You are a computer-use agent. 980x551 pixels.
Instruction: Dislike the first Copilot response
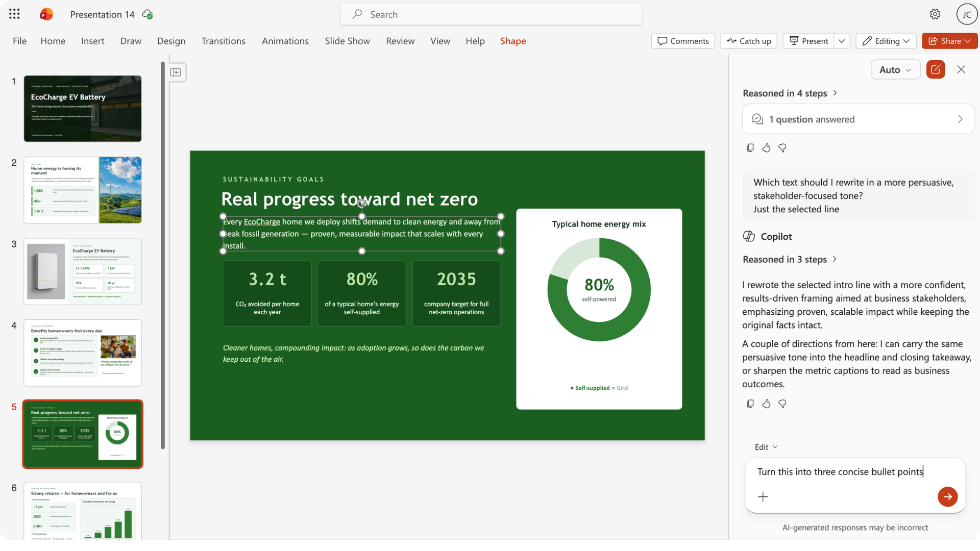[782, 148]
